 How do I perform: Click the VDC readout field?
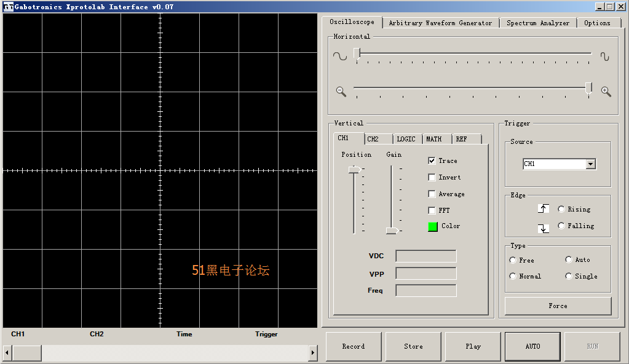[x=426, y=256]
